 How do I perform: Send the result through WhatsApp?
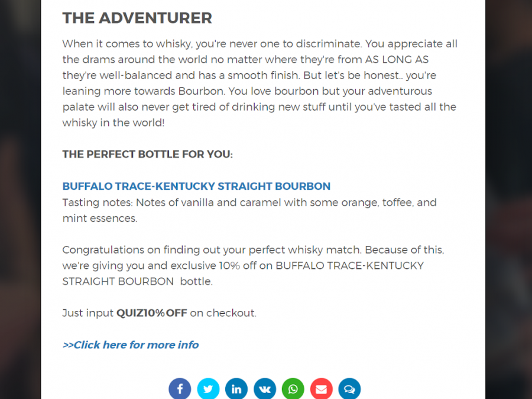(293, 389)
